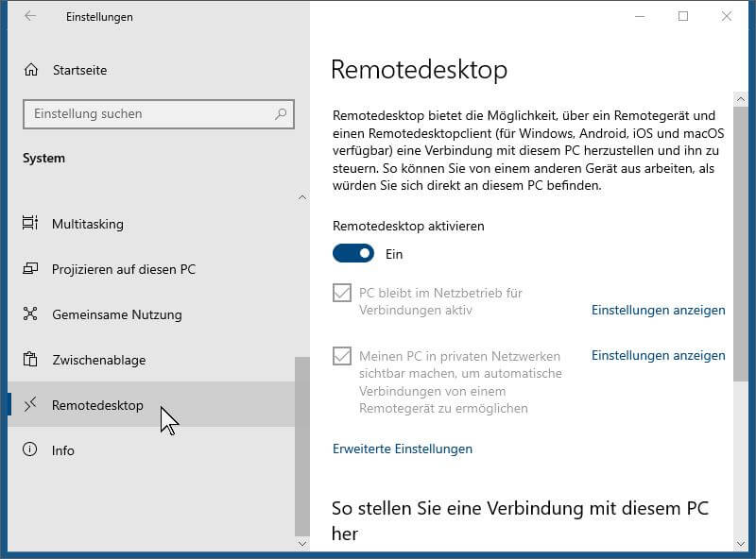Viewport: 756px width, 559px height.
Task: Toggle the Remotedesktop aktivieren switch off
Action: click(352, 253)
